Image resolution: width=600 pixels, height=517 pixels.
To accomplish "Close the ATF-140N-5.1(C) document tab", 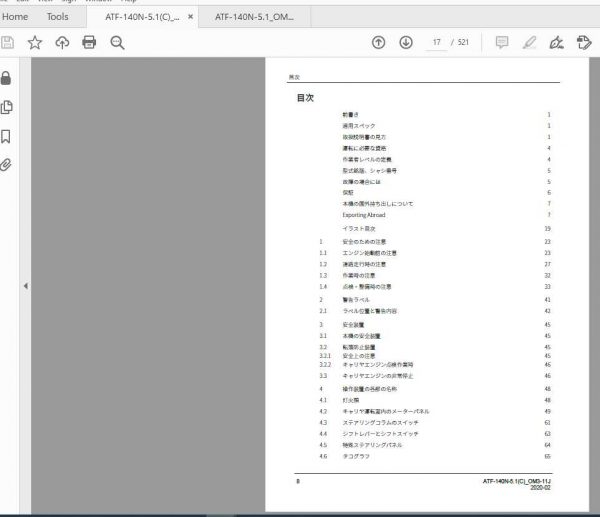I will pyautogui.click(x=190, y=17).
